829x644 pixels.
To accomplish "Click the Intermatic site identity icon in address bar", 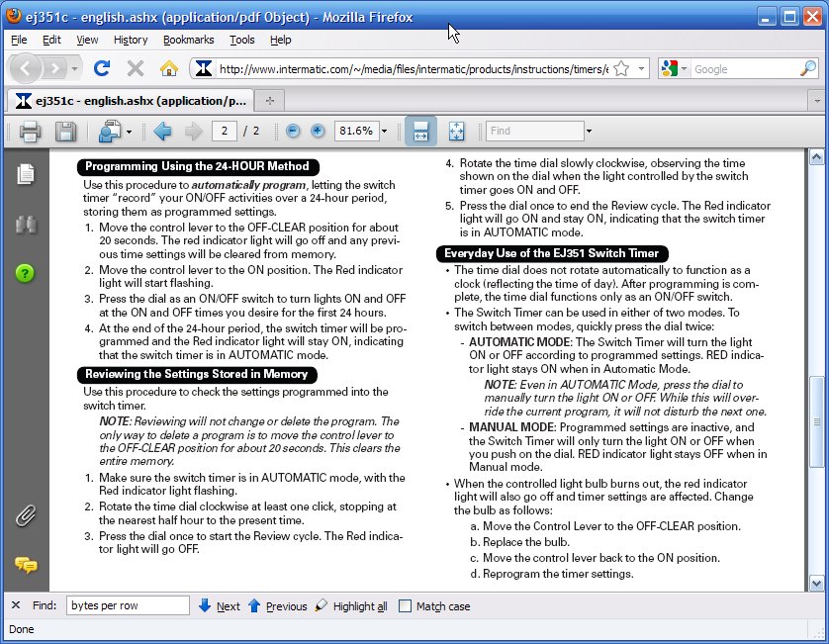I will (x=204, y=68).
